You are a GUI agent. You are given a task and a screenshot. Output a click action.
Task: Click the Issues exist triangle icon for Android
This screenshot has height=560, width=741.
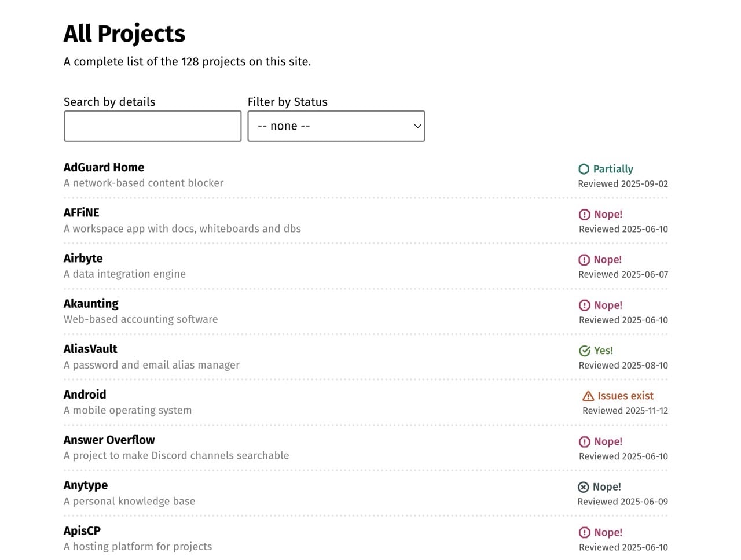click(x=588, y=396)
